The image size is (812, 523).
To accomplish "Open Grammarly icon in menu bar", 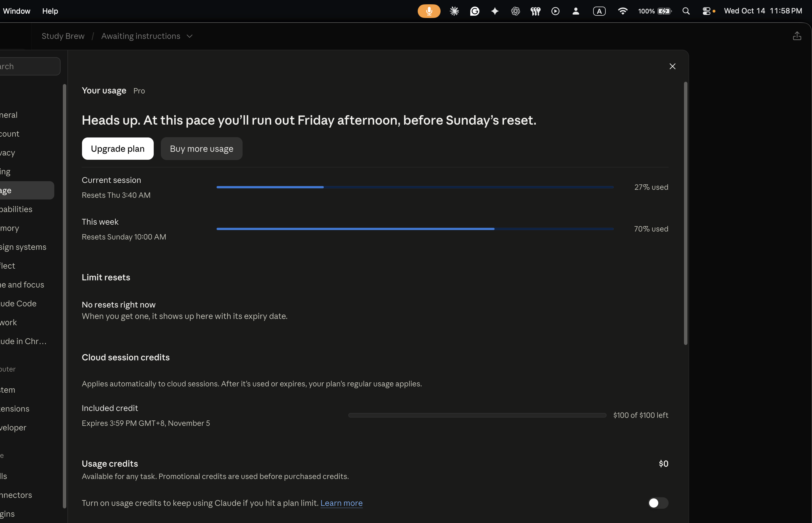I will click(475, 11).
